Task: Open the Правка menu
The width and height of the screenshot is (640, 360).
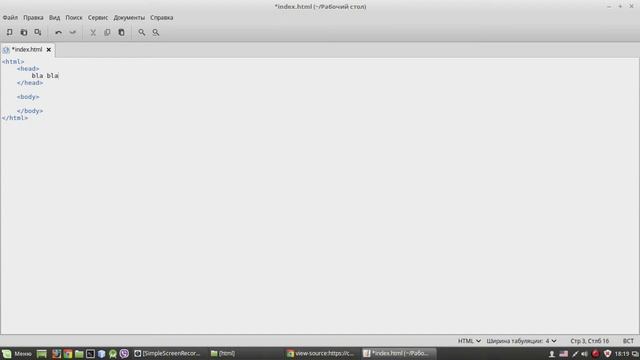Action: point(33,18)
